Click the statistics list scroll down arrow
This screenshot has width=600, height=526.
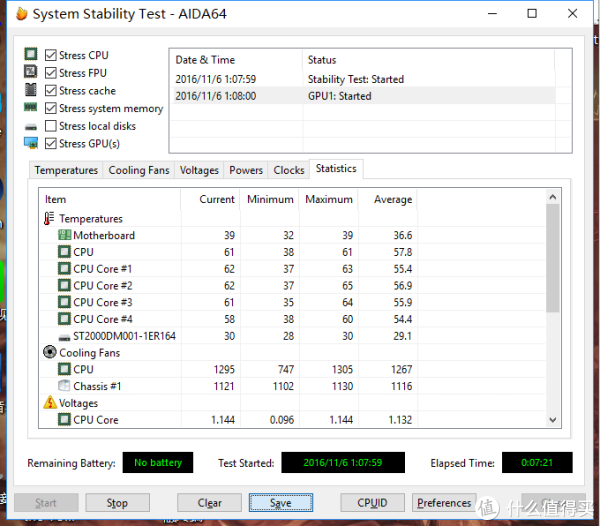(x=553, y=420)
